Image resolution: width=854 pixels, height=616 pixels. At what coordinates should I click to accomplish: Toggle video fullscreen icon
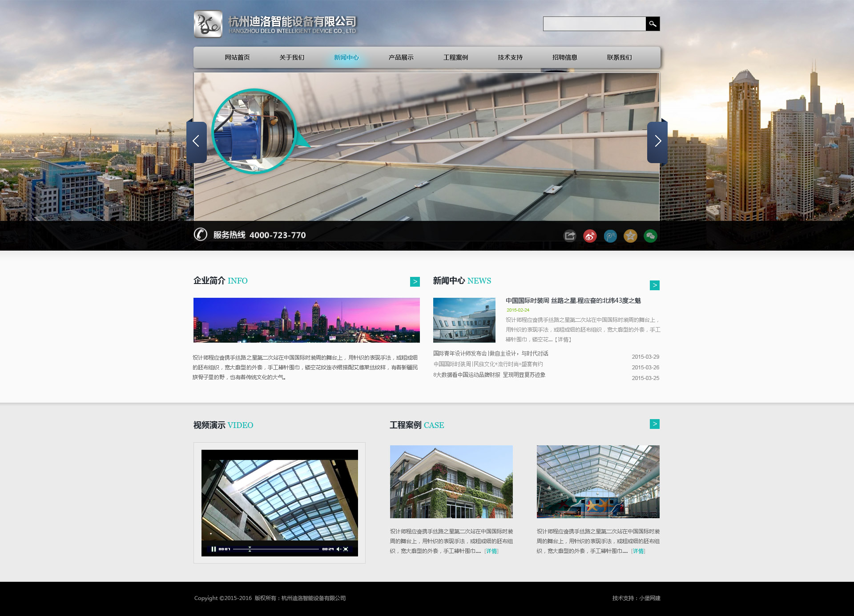click(x=346, y=549)
